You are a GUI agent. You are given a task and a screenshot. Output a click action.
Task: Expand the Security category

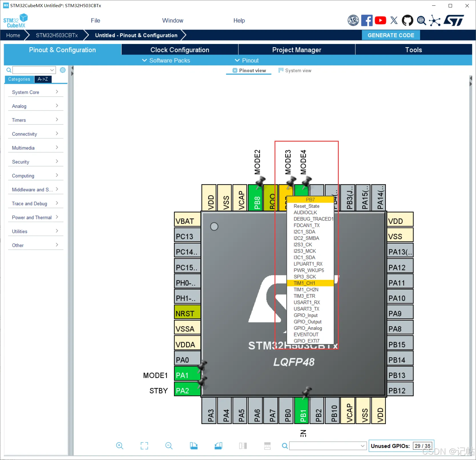[x=35, y=162]
